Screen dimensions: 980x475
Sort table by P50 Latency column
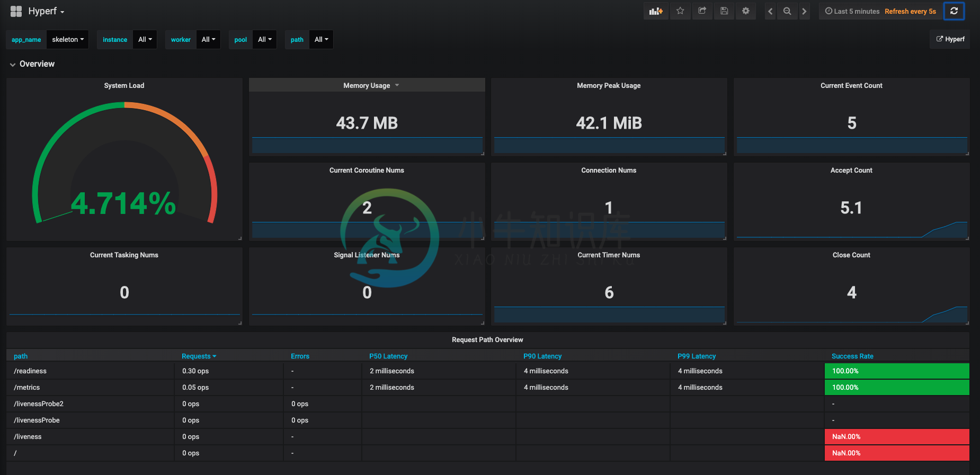[x=388, y=356]
